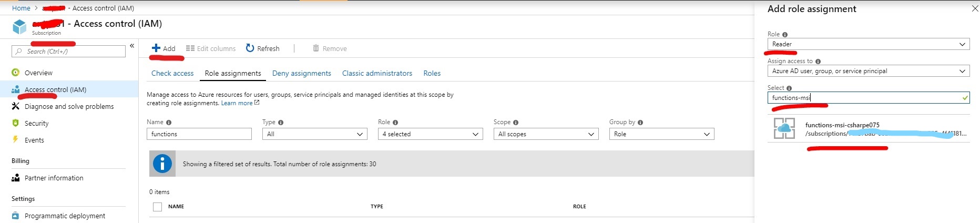Click the Remove trash icon
This screenshot has height=223, width=980.
tap(316, 48)
